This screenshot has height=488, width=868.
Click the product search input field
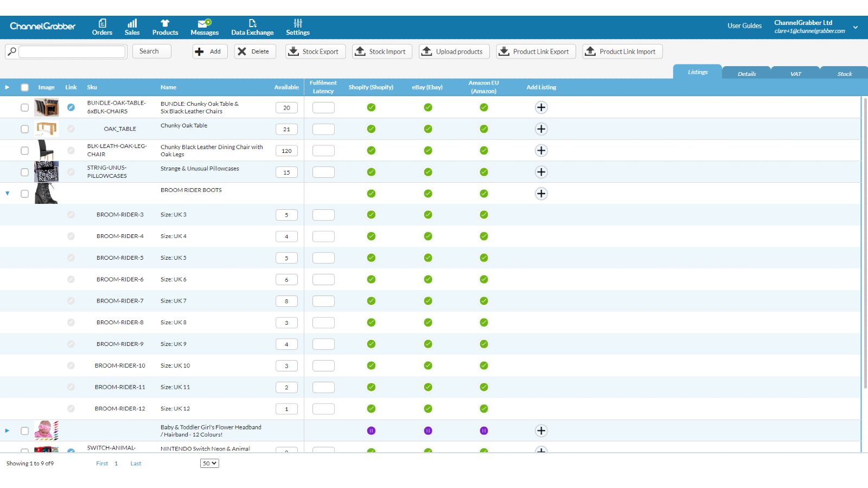[72, 52]
